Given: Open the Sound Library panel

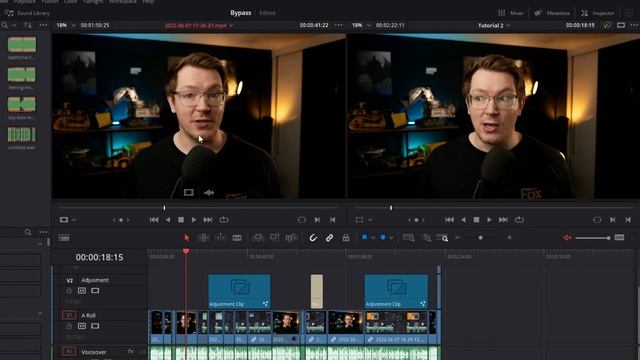Looking at the screenshot, I should pos(27,13).
